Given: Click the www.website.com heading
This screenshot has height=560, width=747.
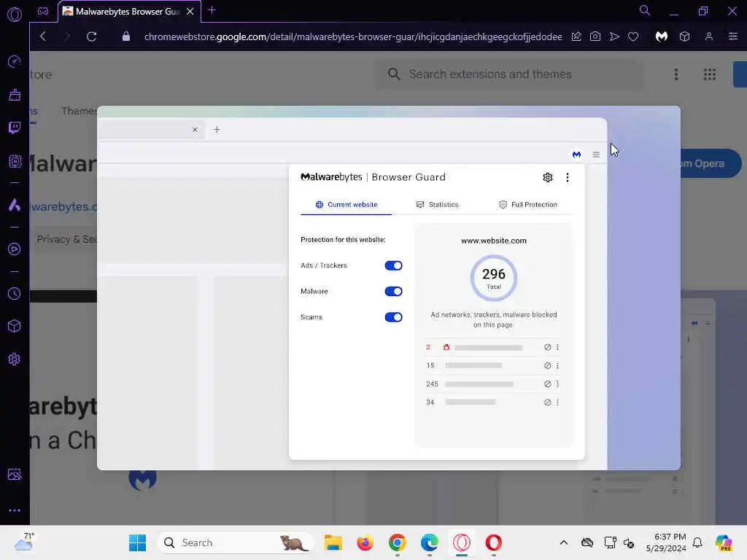Looking at the screenshot, I should pyautogui.click(x=494, y=241).
